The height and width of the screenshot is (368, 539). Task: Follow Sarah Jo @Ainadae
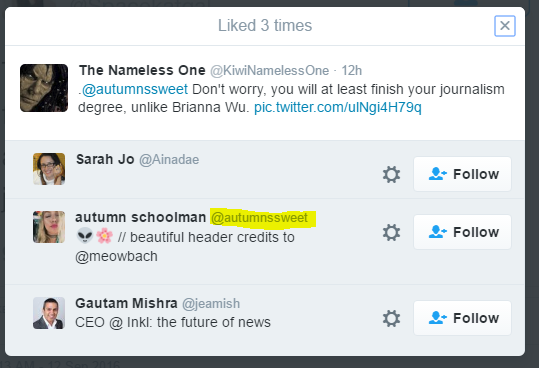tap(462, 174)
